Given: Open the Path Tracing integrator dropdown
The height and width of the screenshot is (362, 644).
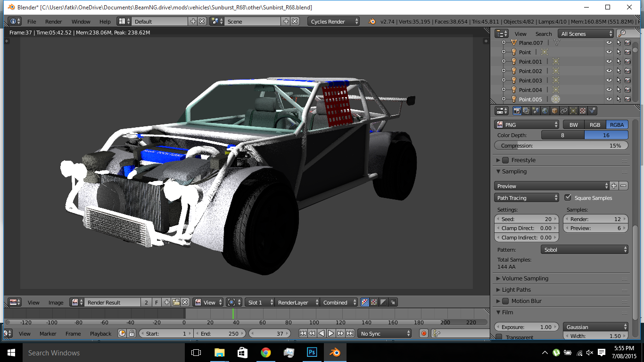Looking at the screenshot, I should (526, 198).
